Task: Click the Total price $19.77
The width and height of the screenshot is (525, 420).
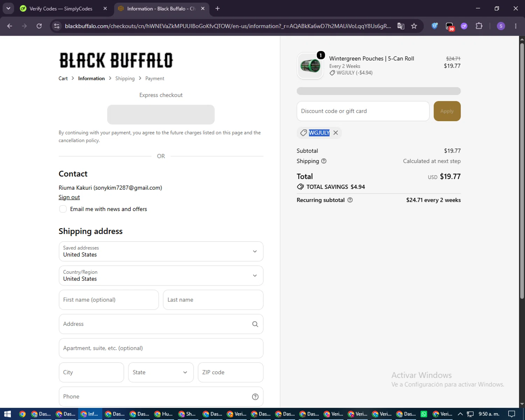Action: [x=450, y=176]
